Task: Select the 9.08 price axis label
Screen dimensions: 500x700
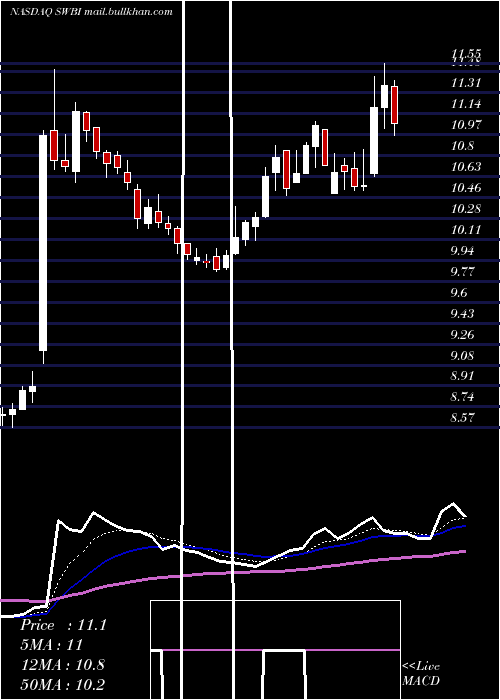Action: pyautogui.click(x=462, y=355)
